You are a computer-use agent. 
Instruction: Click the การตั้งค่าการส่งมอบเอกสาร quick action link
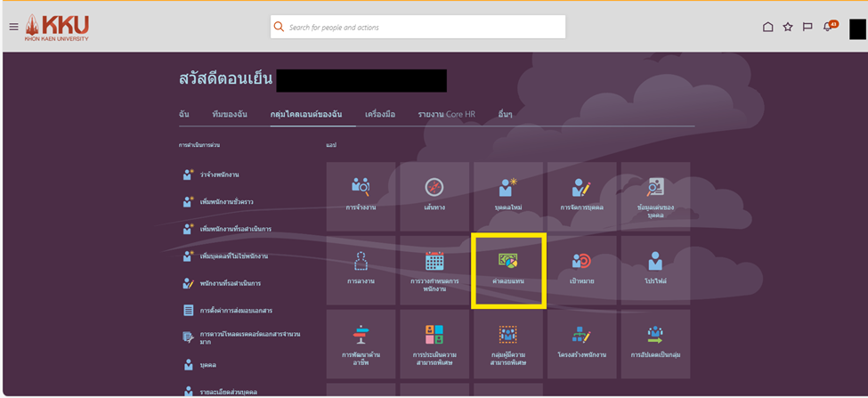[x=235, y=311]
